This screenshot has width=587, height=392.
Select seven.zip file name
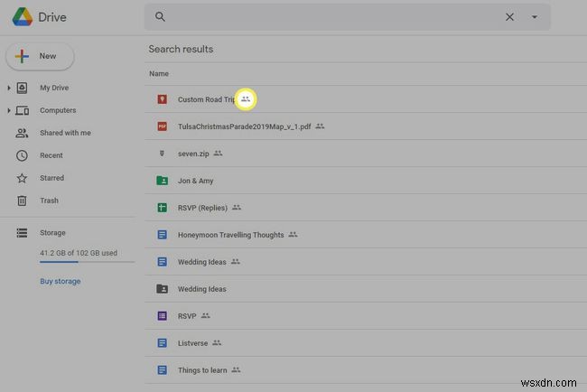coord(193,154)
